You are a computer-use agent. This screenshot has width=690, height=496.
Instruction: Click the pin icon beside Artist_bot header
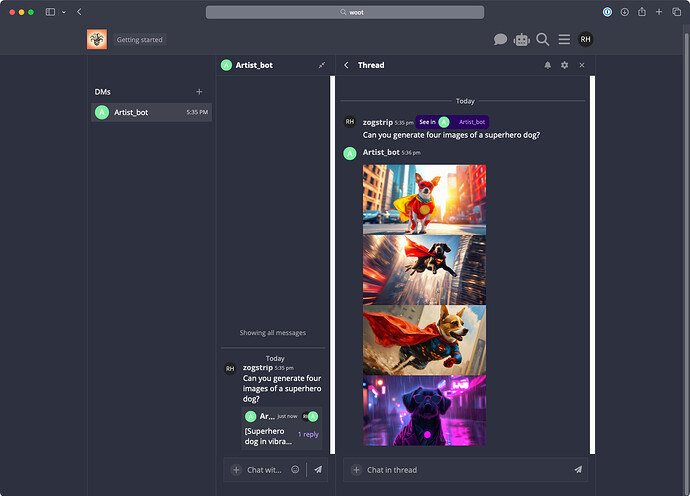[322, 65]
